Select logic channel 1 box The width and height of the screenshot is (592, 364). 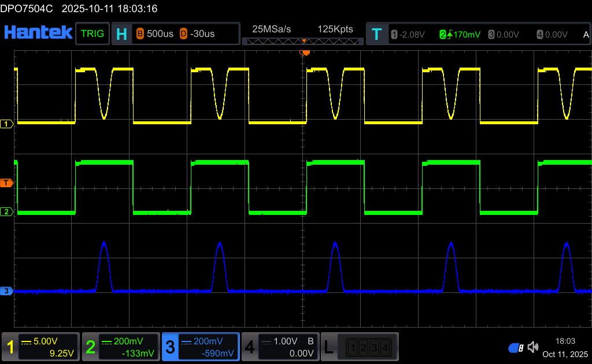click(353, 347)
